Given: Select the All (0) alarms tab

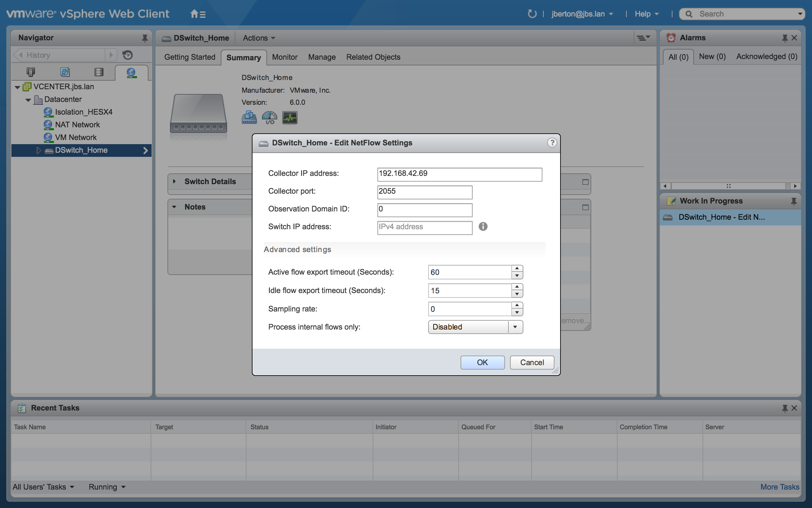Looking at the screenshot, I should (x=678, y=57).
